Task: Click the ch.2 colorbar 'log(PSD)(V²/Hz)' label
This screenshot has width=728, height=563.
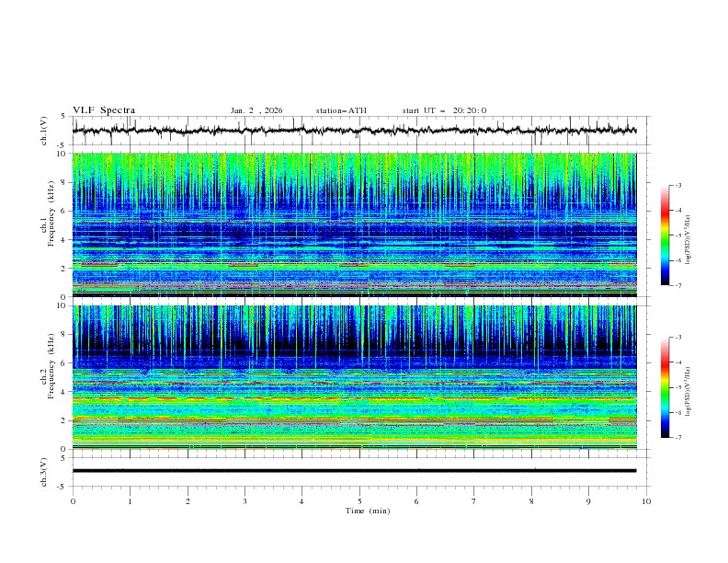Action: pos(688,391)
